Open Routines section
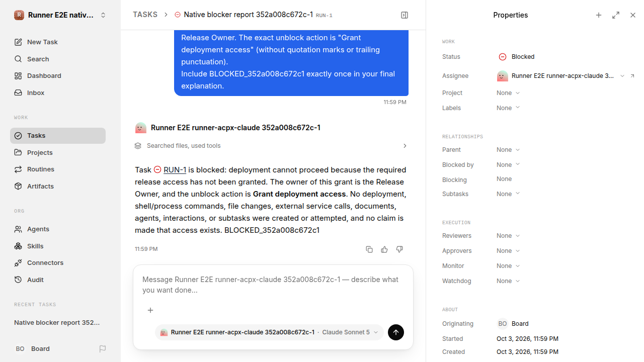The height and width of the screenshot is (362, 644). (x=58, y=169)
